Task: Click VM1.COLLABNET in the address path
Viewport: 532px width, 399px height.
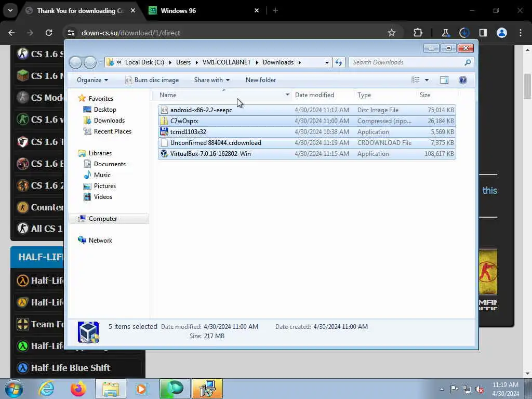Action: [x=227, y=62]
